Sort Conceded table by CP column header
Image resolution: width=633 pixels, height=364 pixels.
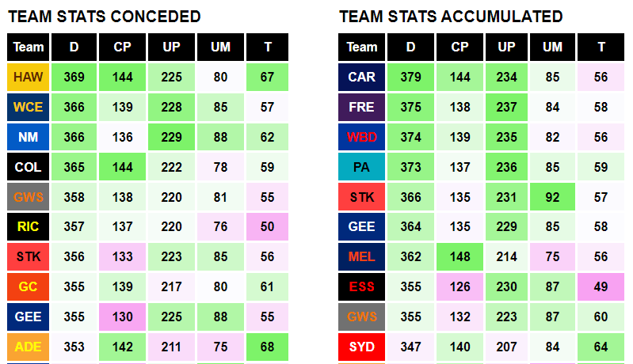(x=122, y=47)
